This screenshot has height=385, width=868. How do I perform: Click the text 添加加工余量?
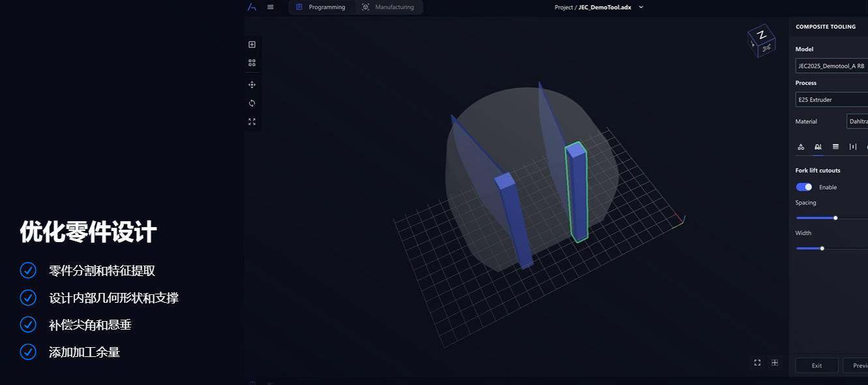[84, 352]
